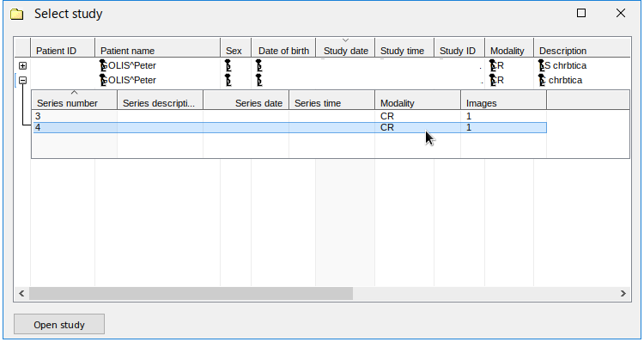Sort by Series date column header
The width and height of the screenshot is (644, 342).
246,100
